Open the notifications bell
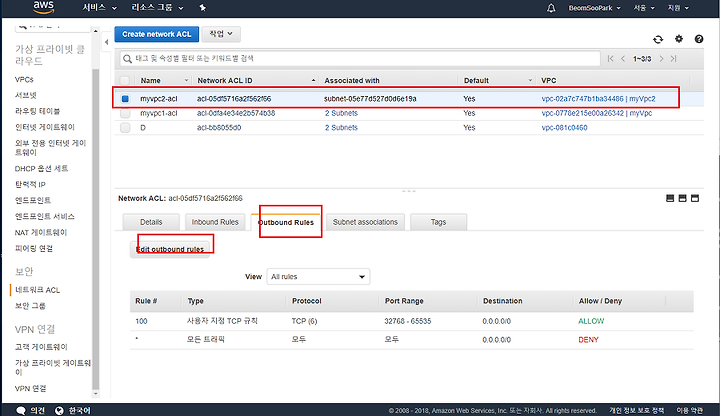 pyautogui.click(x=551, y=8)
